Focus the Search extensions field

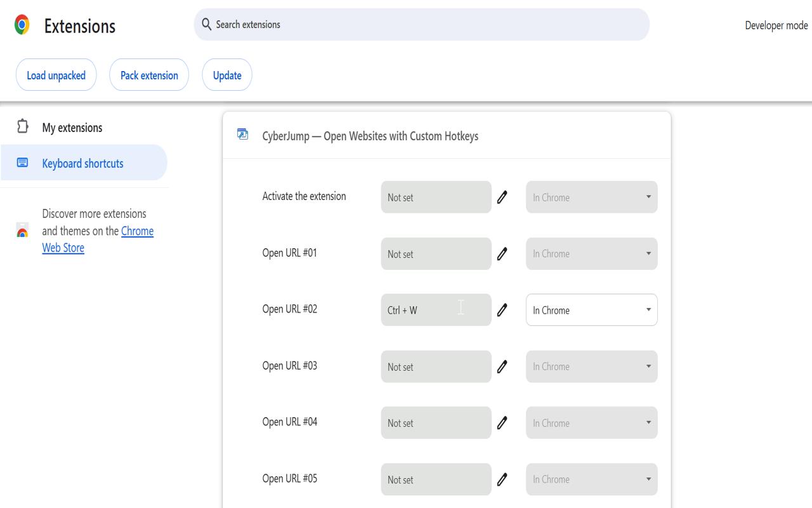click(x=422, y=24)
